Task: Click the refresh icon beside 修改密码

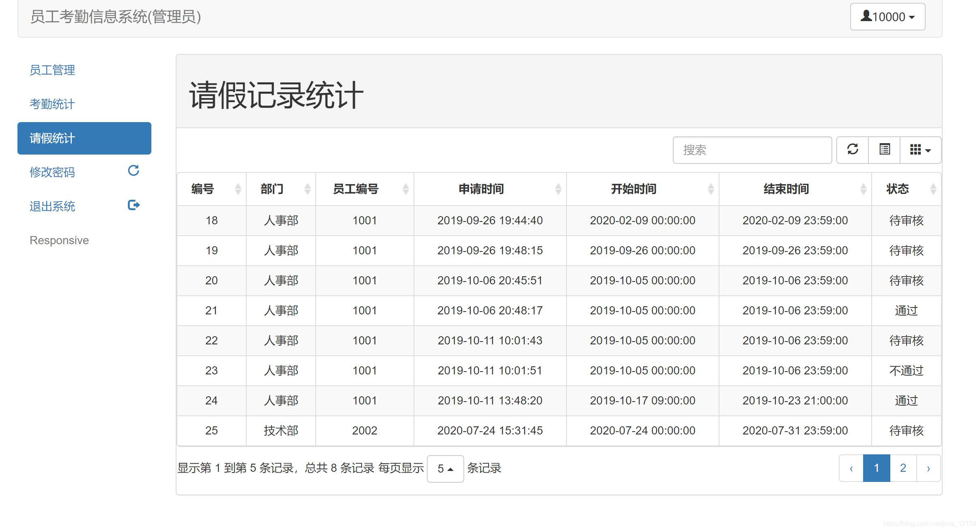Action: point(134,170)
